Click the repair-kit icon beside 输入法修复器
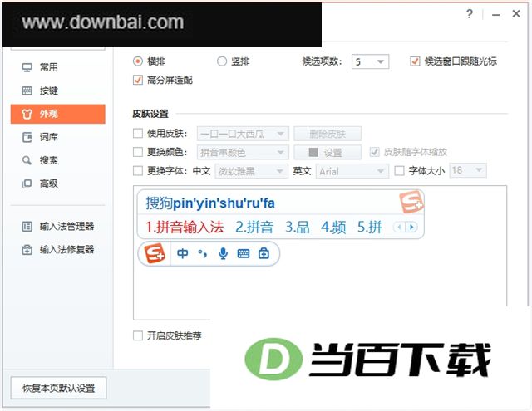Image resolution: width=532 pixels, height=411 pixels. click(x=27, y=250)
